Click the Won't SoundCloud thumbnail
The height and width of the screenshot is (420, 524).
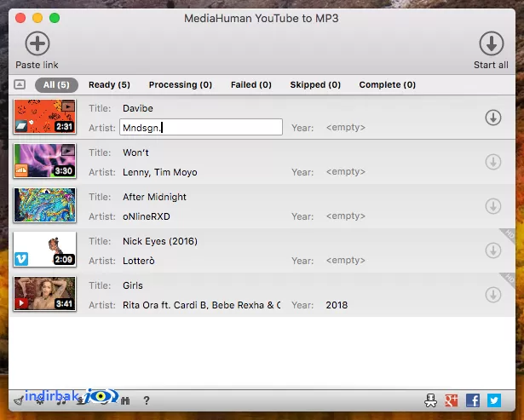click(x=45, y=161)
